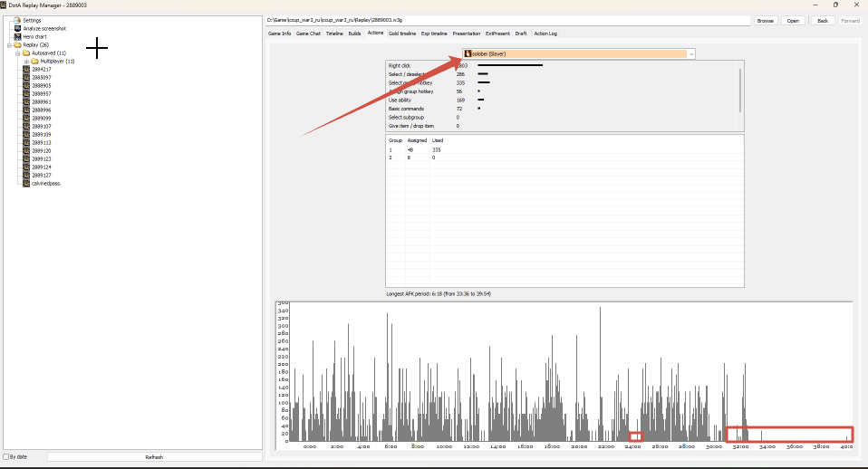868x469 pixels.
Task: Toggle the By date checkbox
Action: pos(6,457)
